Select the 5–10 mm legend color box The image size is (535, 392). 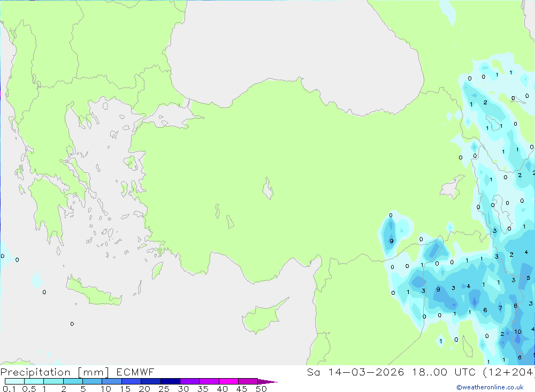93,381
